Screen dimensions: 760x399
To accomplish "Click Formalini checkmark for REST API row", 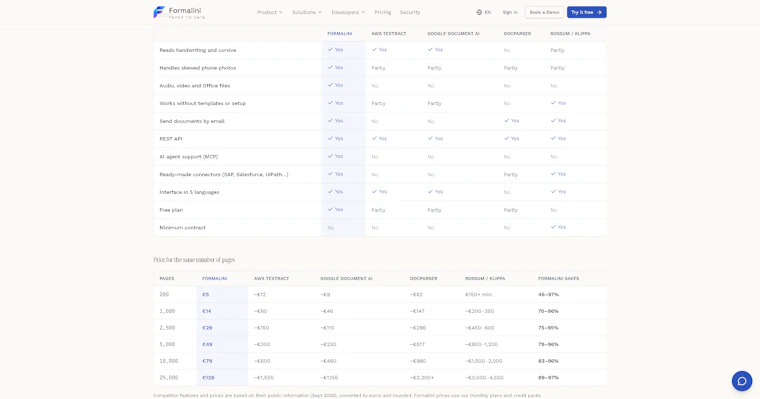I will (330, 138).
